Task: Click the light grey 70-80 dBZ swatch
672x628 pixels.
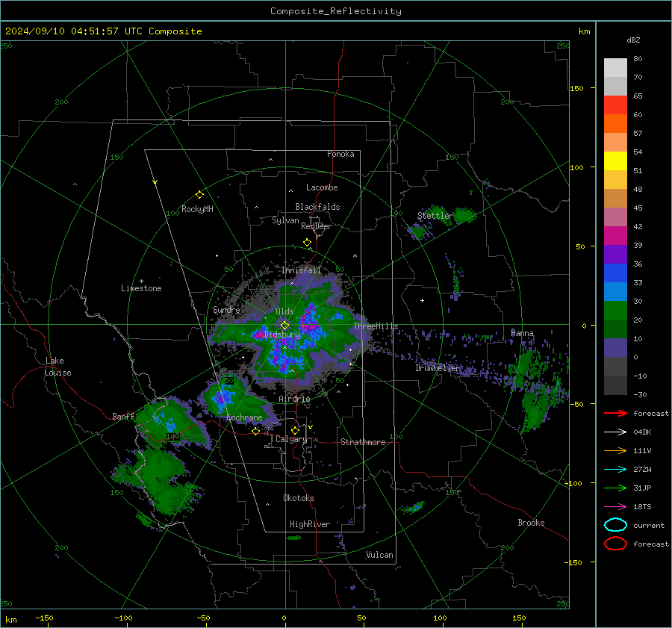Action: pyautogui.click(x=615, y=67)
